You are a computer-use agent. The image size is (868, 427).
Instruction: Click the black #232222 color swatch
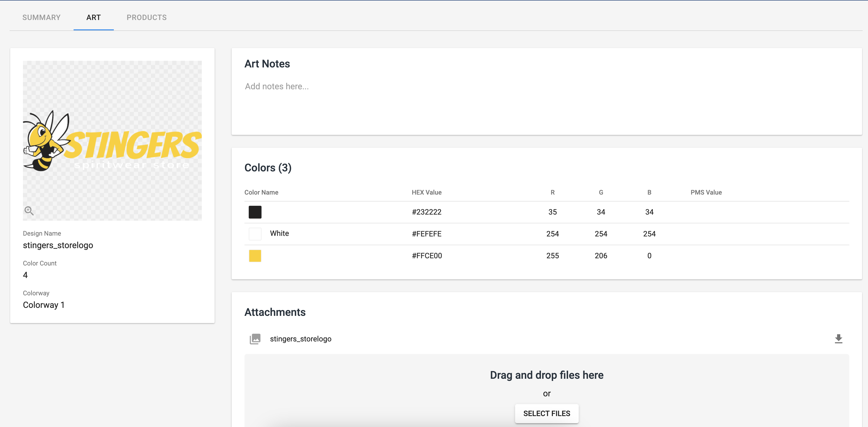coord(255,212)
